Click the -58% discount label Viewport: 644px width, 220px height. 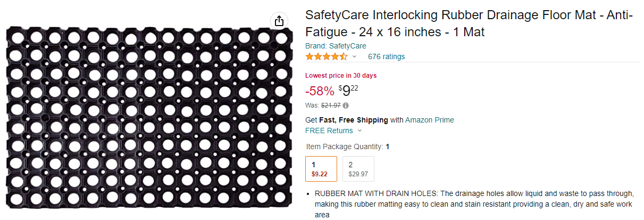point(320,91)
